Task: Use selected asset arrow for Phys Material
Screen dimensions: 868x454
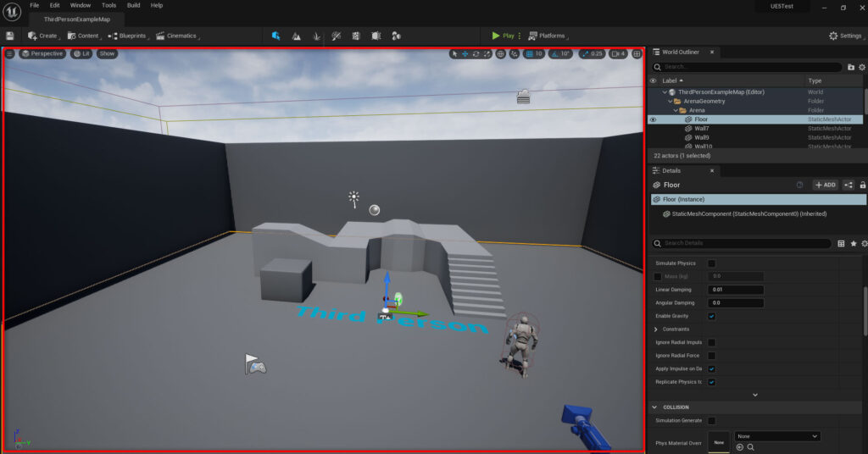Action: pos(739,447)
